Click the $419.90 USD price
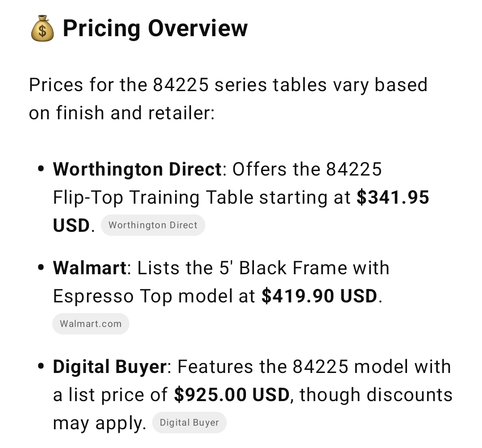Screen dimensions: 482x448 [319, 296]
